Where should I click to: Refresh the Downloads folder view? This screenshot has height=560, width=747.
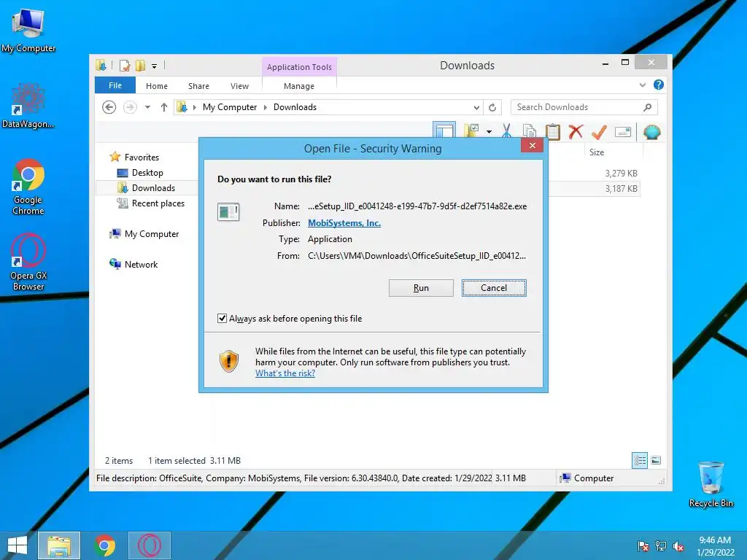tap(492, 108)
